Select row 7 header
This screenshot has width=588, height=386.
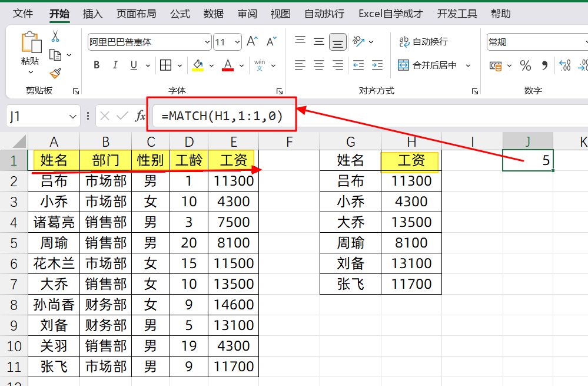click(14, 284)
